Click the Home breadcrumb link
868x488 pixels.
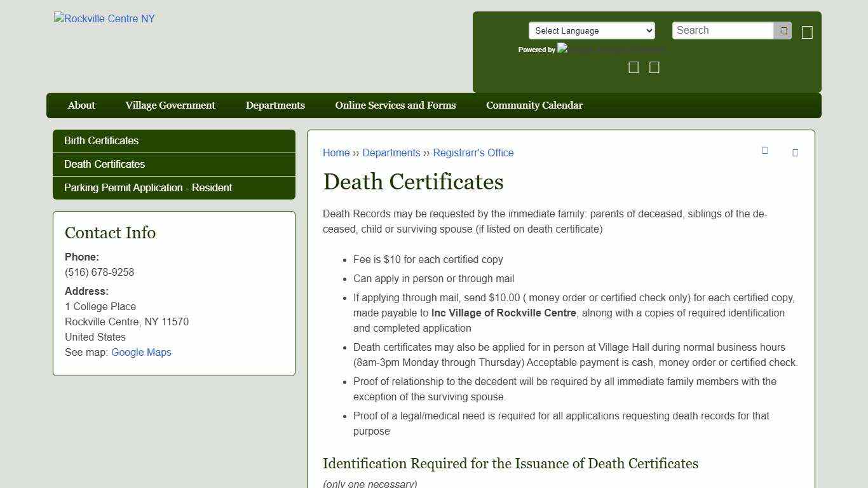[336, 152]
